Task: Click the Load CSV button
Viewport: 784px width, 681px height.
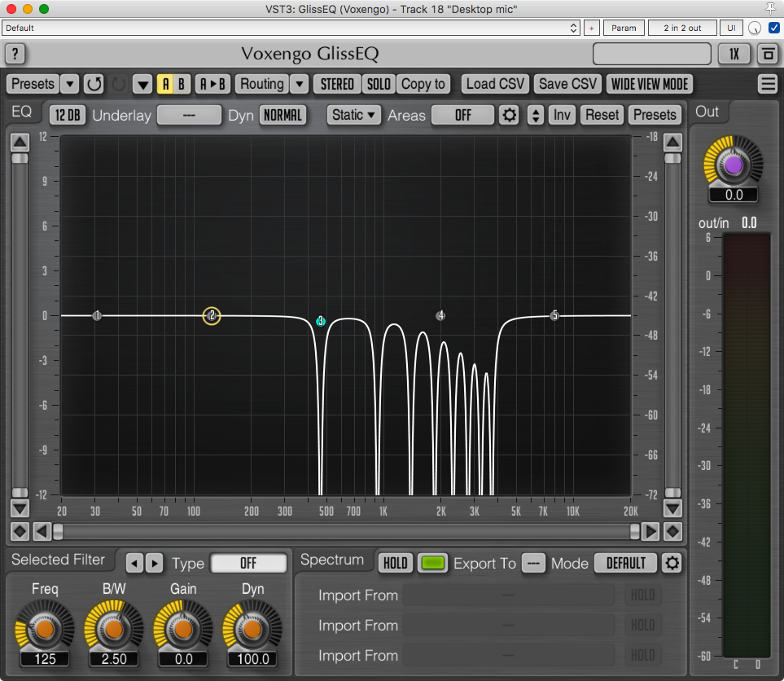Action: [x=496, y=84]
